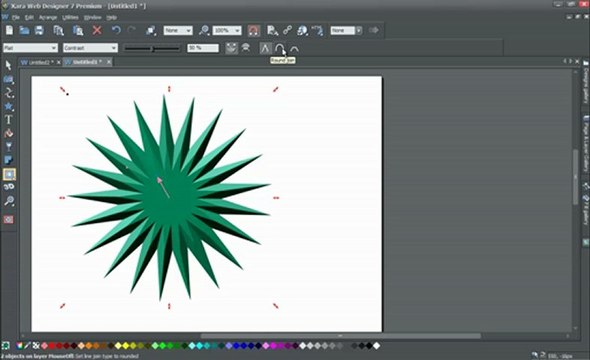Select the Photo tool in toolbox
Image resolution: width=590 pixels, height=360 pixels.
8,79
